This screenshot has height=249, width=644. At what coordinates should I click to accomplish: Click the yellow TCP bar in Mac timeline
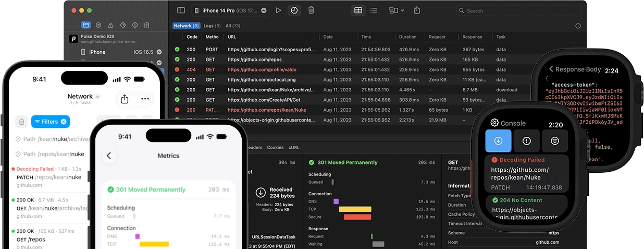pyautogui.click(x=355, y=209)
